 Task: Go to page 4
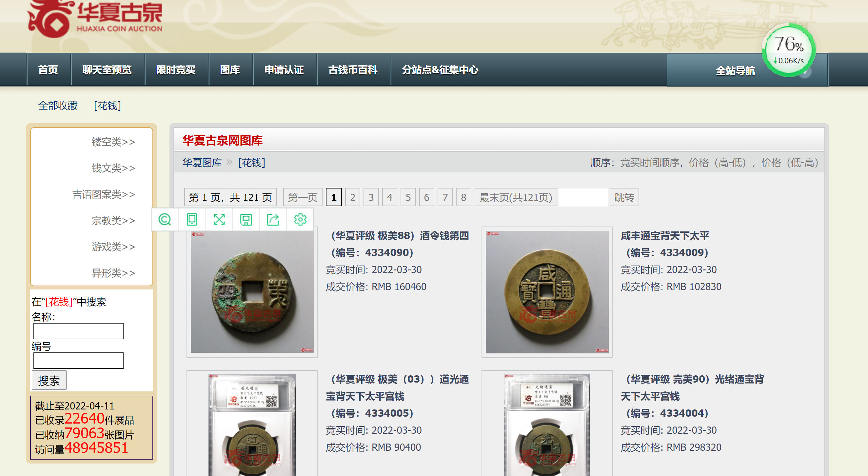click(x=389, y=197)
